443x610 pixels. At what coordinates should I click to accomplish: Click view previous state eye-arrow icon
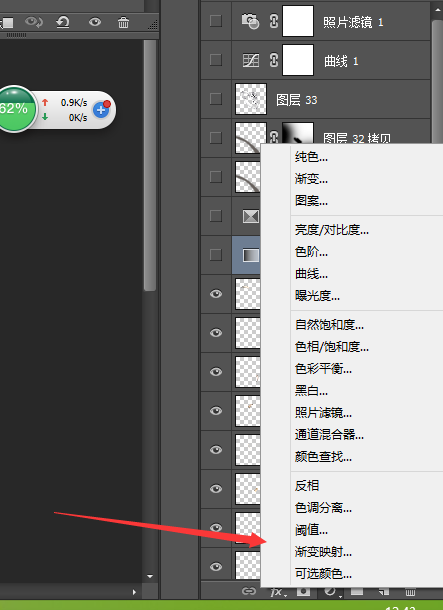tap(34, 22)
